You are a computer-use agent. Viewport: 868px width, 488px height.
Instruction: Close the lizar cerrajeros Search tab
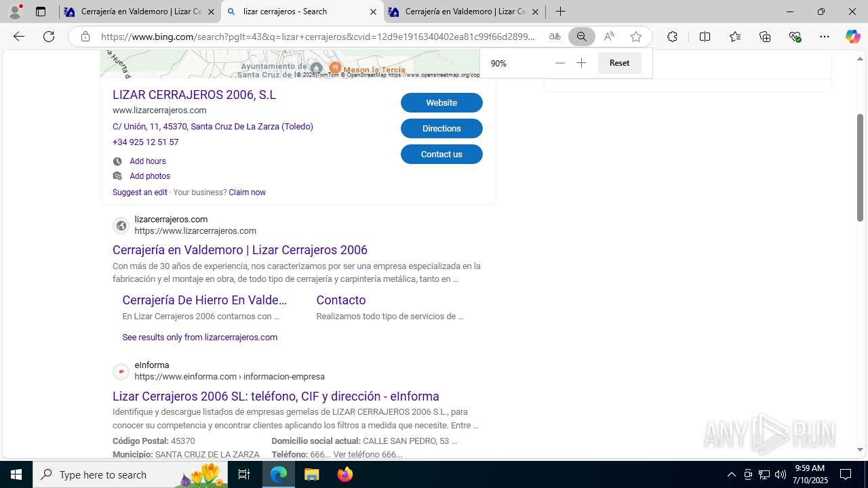tap(373, 12)
